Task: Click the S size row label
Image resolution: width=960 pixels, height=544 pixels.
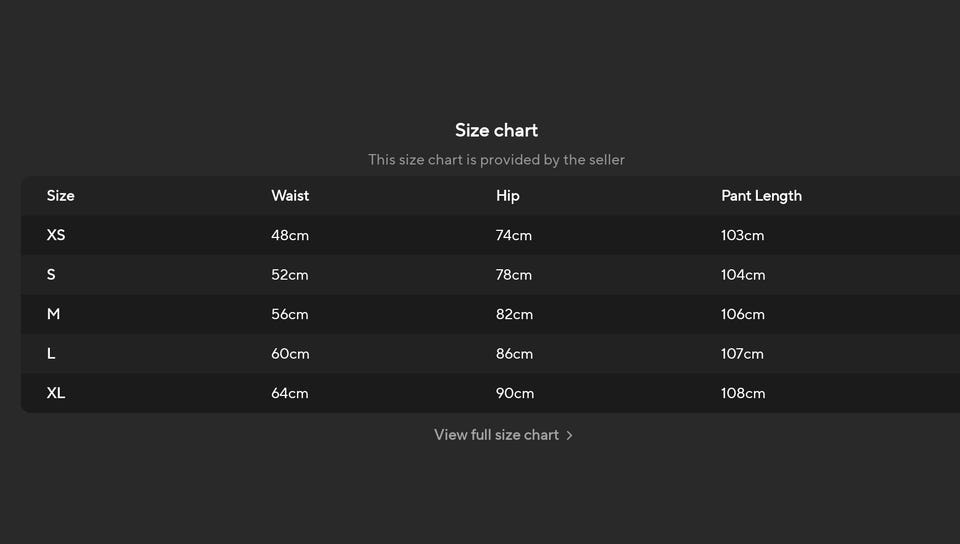Action: pos(51,275)
